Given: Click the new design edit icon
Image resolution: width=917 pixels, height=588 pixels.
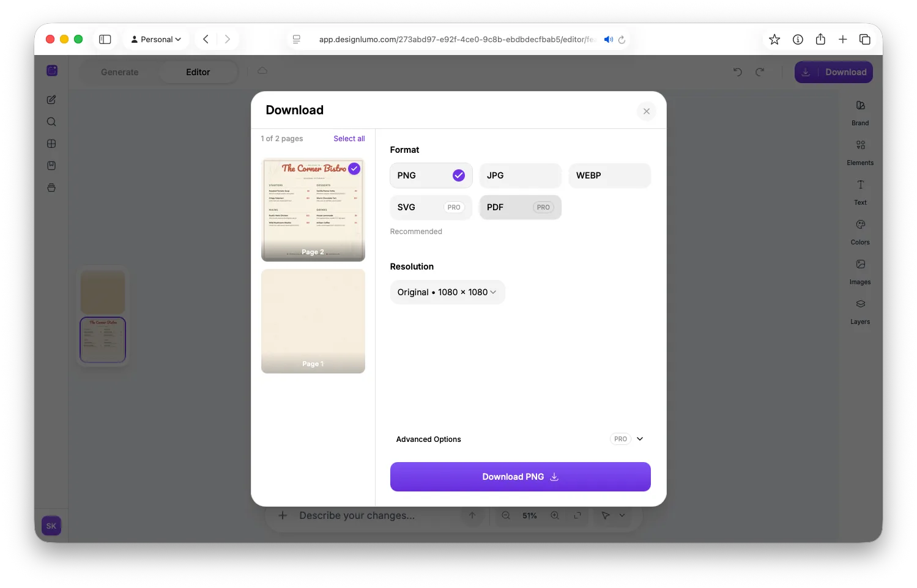Looking at the screenshot, I should tap(51, 100).
